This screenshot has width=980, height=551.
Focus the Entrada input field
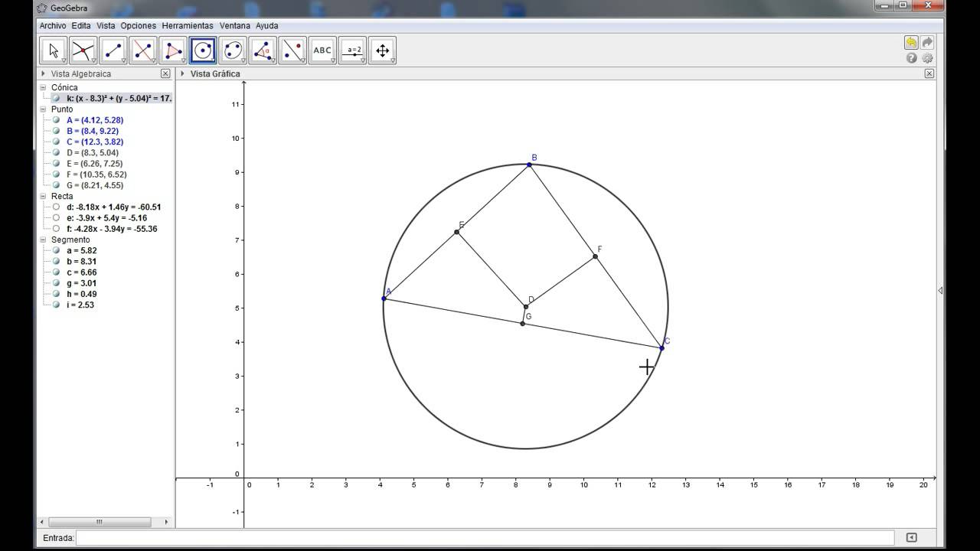(x=485, y=538)
